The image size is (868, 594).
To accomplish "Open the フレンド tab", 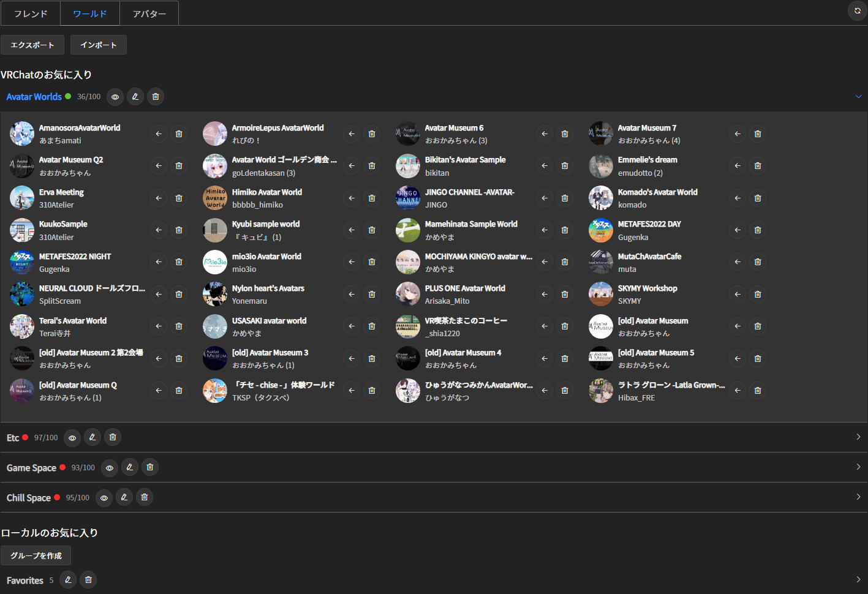I will pos(31,12).
